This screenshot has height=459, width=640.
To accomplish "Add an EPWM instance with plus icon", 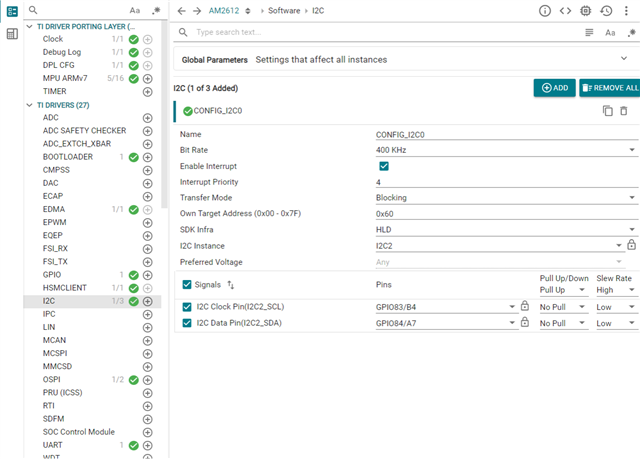I will [x=148, y=223].
